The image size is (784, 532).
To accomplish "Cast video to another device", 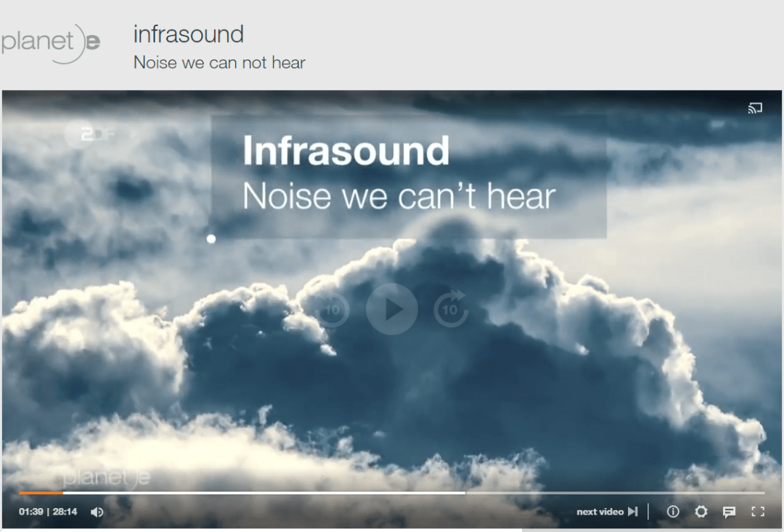I will pos(755,110).
